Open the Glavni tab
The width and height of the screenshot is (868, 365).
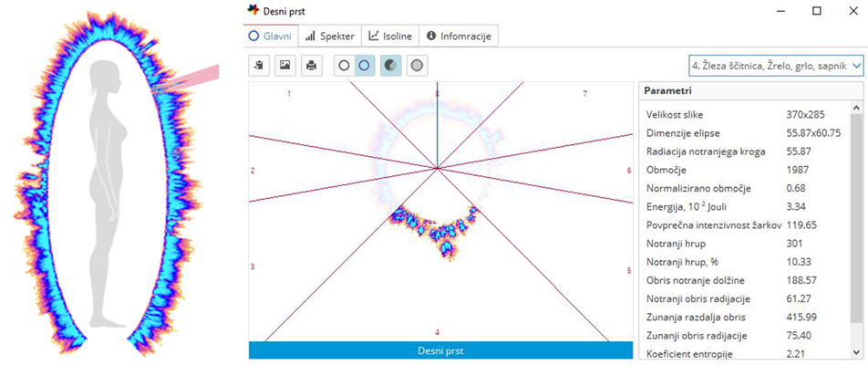tap(270, 36)
